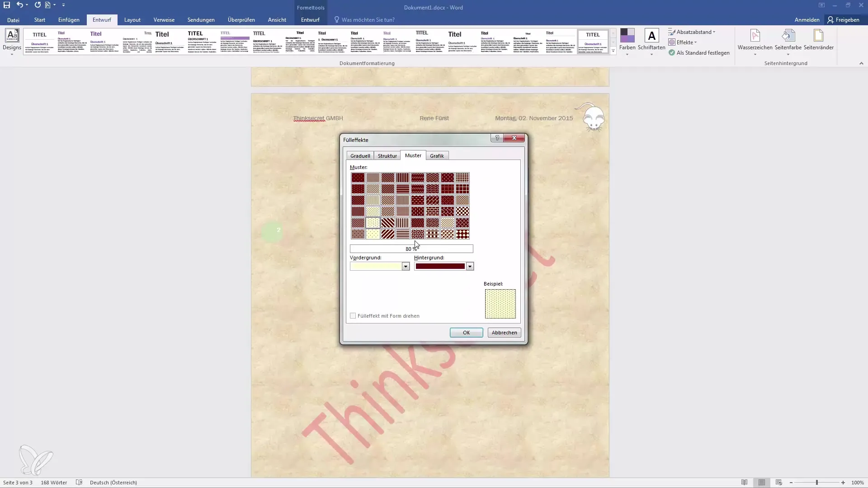Open the Datei menu
Image resolution: width=868 pixels, height=488 pixels.
click(13, 20)
